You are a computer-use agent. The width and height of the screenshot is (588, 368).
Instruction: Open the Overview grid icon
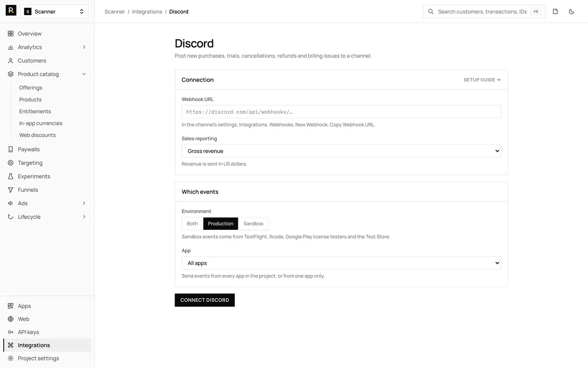(x=11, y=34)
